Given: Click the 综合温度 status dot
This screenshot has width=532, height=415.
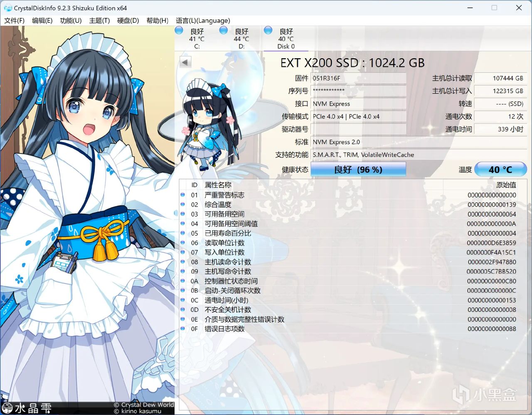Looking at the screenshot, I should coord(183,204).
